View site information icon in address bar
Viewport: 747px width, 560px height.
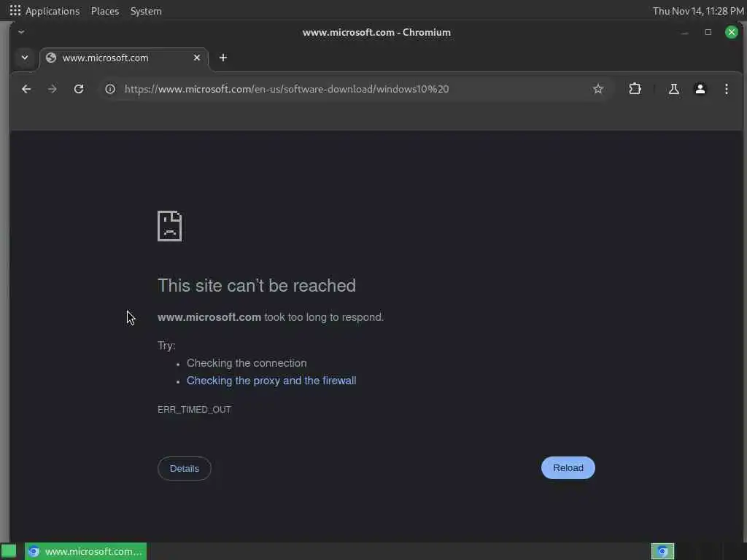(110, 89)
